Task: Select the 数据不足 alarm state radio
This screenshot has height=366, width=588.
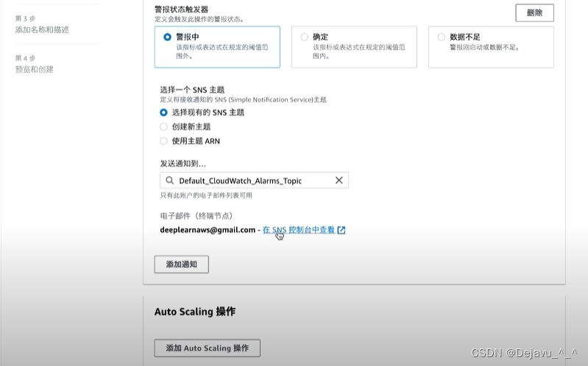Action: 442,37
